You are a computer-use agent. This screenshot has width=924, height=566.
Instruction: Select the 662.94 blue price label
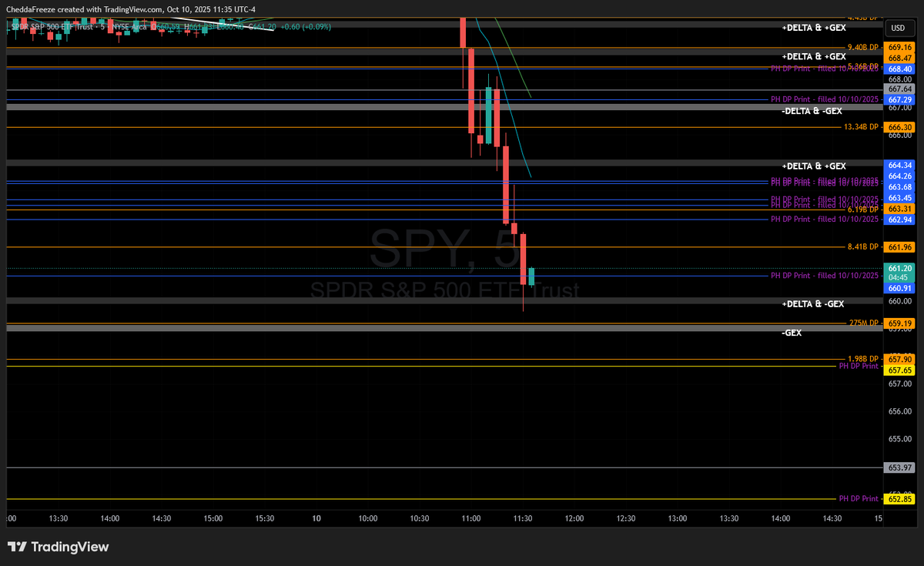[899, 219]
